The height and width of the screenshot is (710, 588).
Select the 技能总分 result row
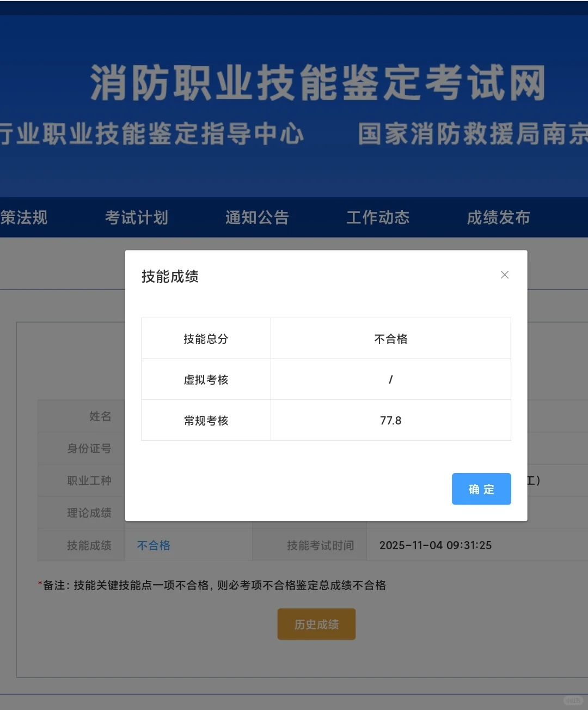(206, 338)
